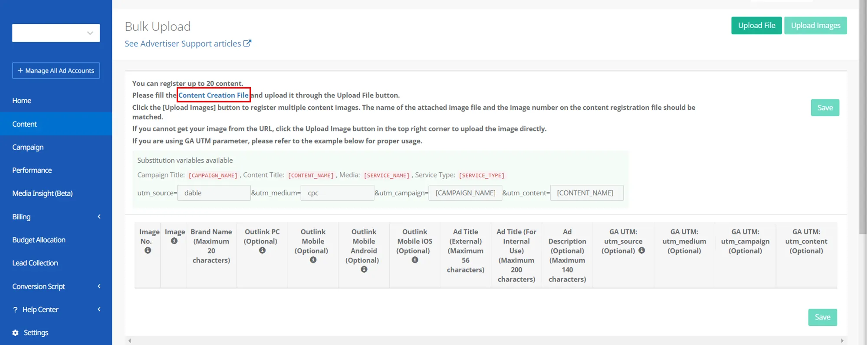The height and width of the screenshot is (345, 868).
Task: Open Lead Collection page
Action: (56, 263)
